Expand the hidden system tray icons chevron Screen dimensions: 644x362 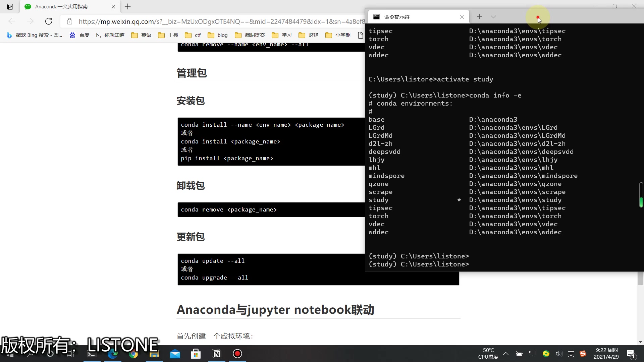point(506,354)
